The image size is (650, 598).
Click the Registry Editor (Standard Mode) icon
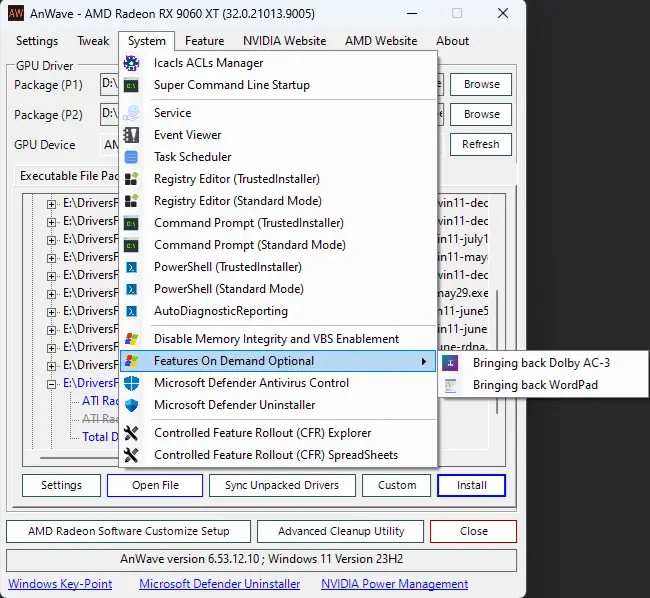131,201
